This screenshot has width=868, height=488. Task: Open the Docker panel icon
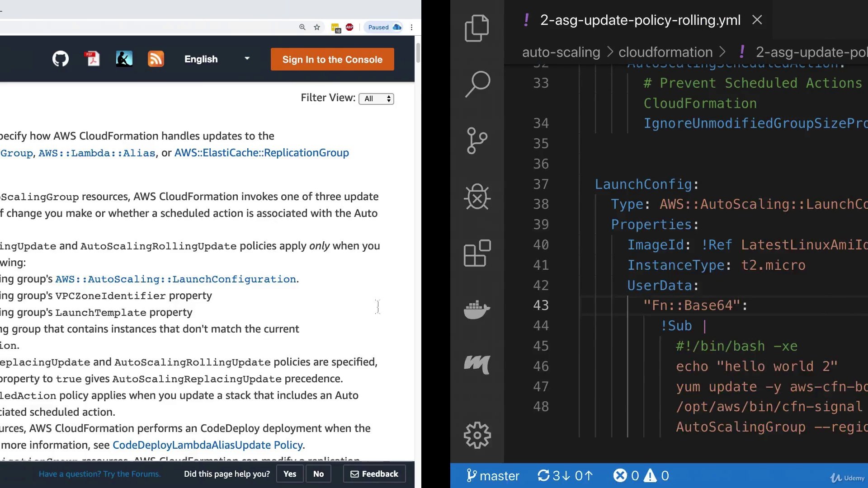(477, 310)
